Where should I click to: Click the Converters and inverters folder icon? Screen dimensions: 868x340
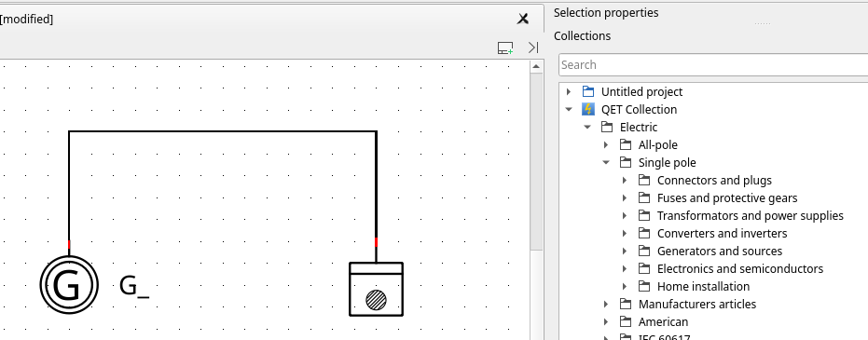[x=644, y=233]
